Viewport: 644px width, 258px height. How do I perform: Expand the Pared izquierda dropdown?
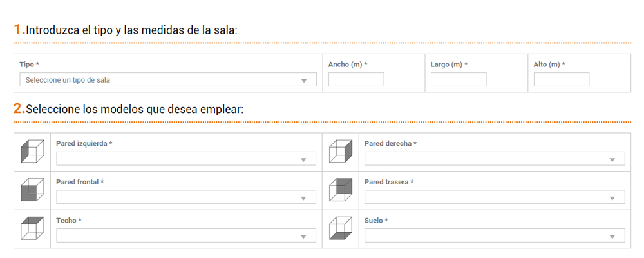(186, 159)
